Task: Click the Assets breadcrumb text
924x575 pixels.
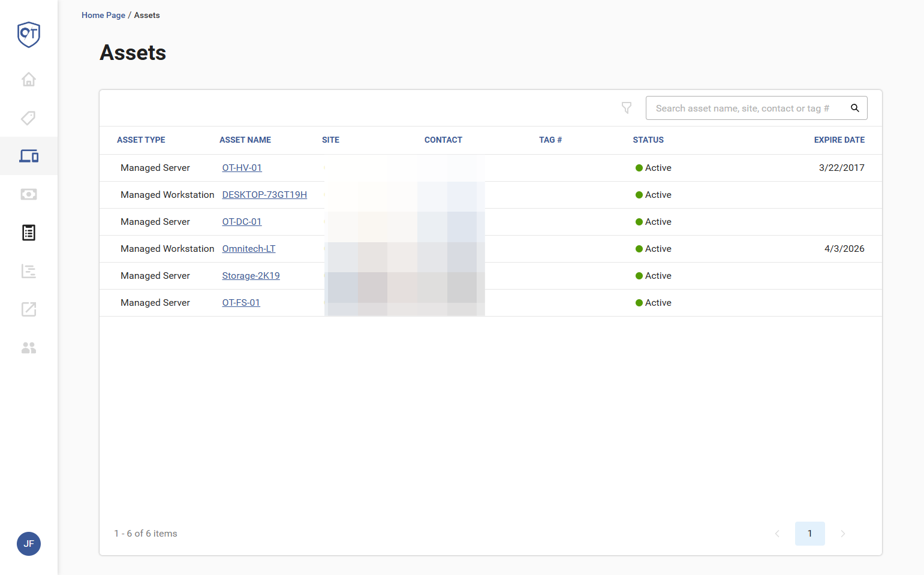Action: pos(147,15)
